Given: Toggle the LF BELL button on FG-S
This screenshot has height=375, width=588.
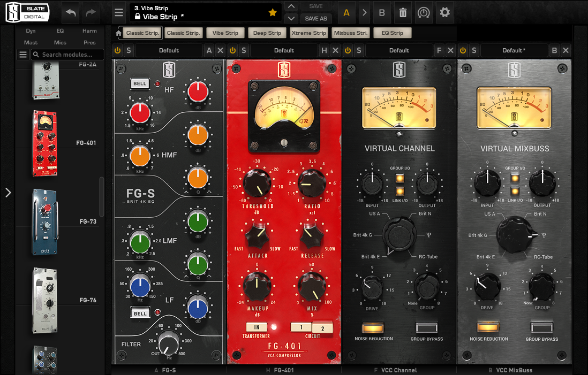Looking at the screenshot, I should click(x=140, y=313).
